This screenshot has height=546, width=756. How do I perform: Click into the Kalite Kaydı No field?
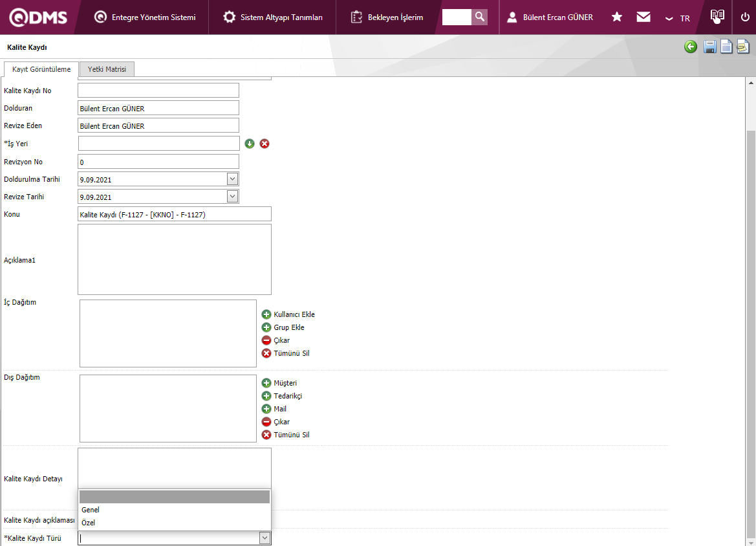coord(158,91)
